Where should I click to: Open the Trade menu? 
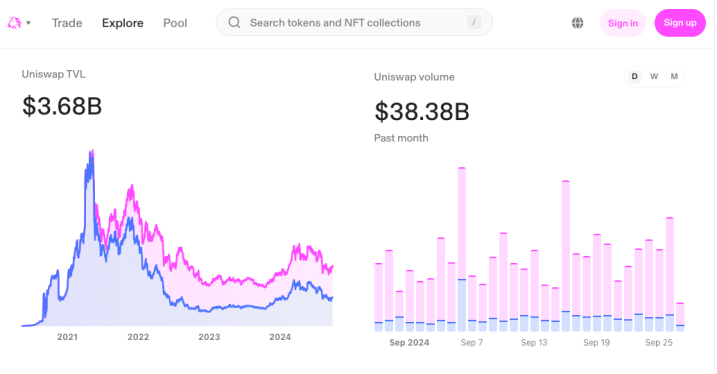67,23
